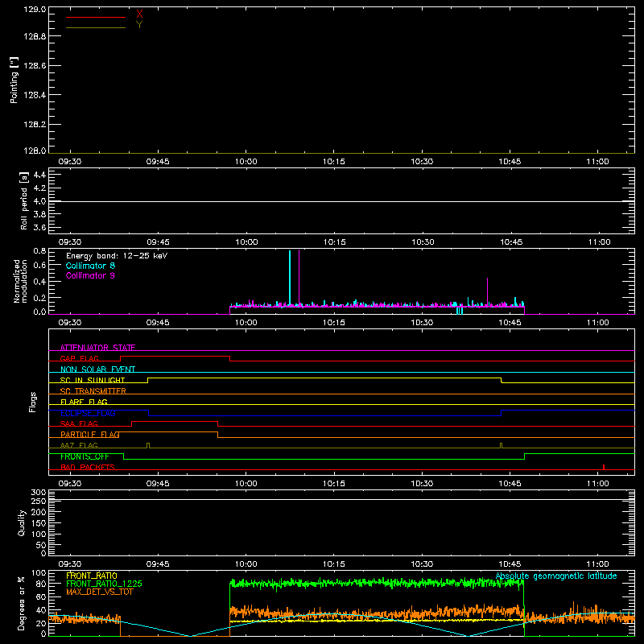Image resolution: width=644 pixels, height=644 pixels.
Task: Click the first AA7_FLAG pulse near 09:43
Action: [x=148, y=445]
